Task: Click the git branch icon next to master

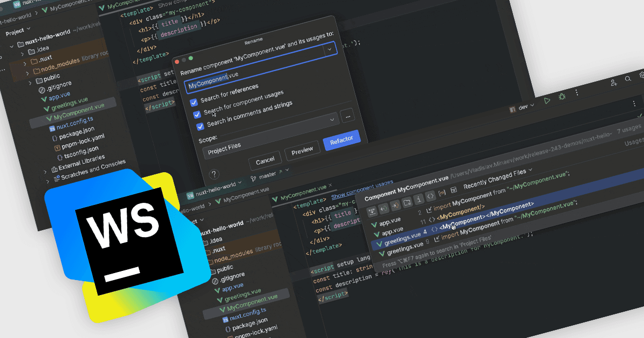Action: pos(253,178)
